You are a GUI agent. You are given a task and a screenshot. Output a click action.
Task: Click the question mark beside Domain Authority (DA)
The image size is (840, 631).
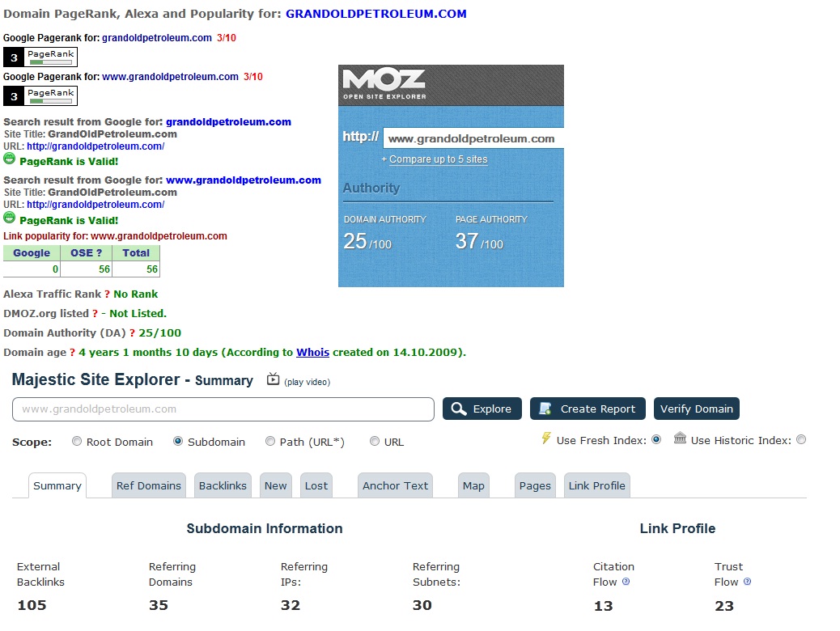pos(132,332)
